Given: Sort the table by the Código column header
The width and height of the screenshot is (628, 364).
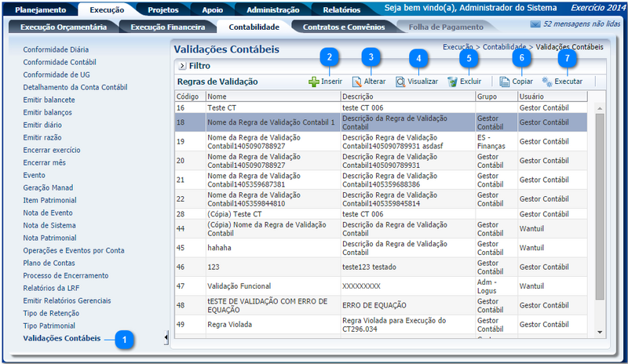Looking at the screenshot, I should coord(188,96).
